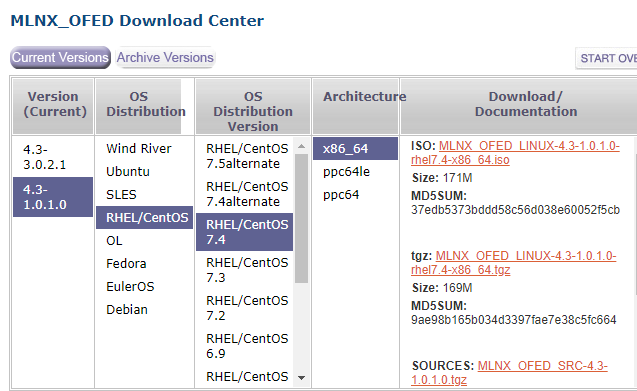Download the rhel7.4-x86_64.tgz file
637x391 pixels.
tap(514, 263)
